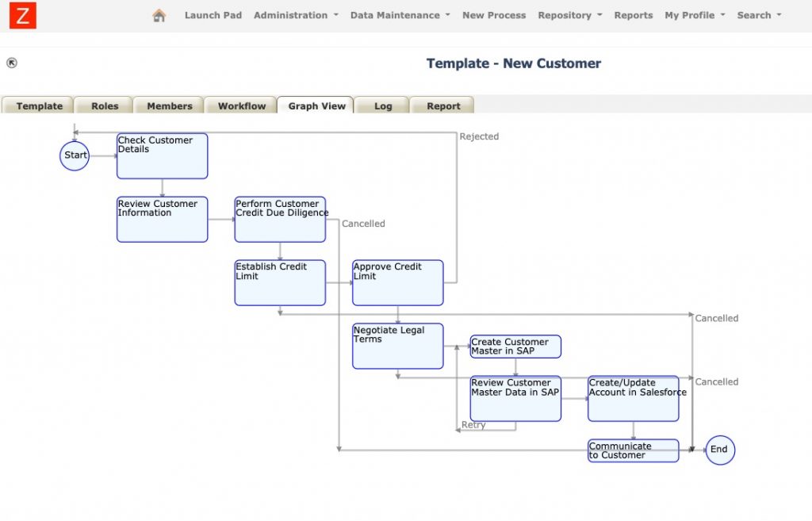Select the Approve Credit Limit step

[x=398, y=283]
